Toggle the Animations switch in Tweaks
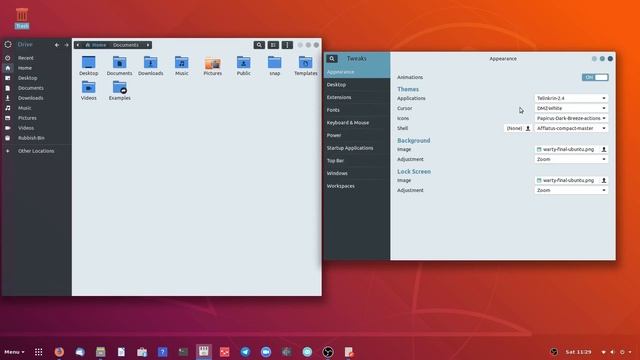Viewport: 640px width, 360px height. (x=595, y=77)
